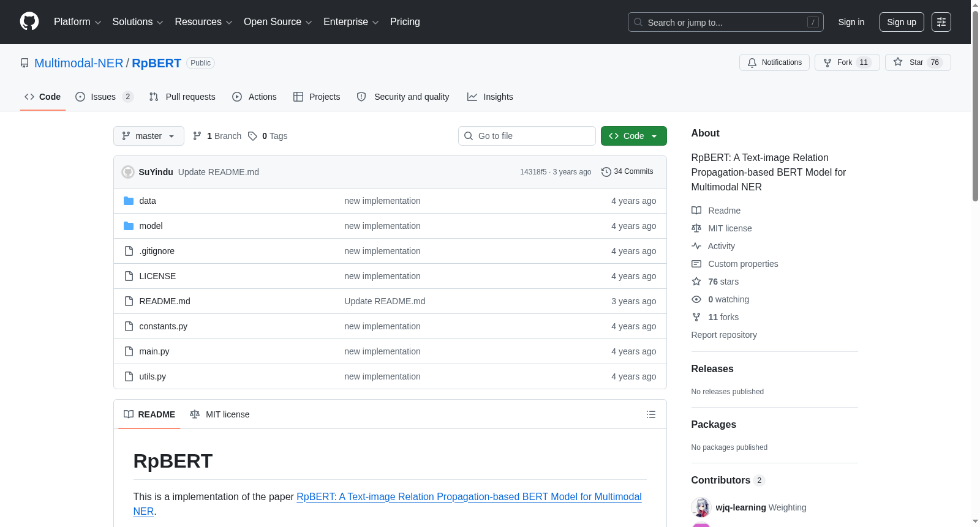Select the MIT license tab in README panel
Viewport: 980px width, 527px height.
click(x=220, y=414)
